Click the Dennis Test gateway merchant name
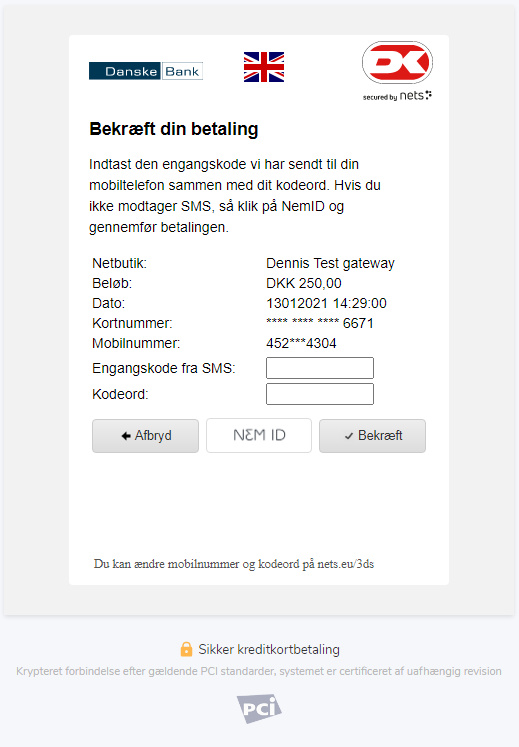Viewport: 519px width, 747px height. click(330, 263)
